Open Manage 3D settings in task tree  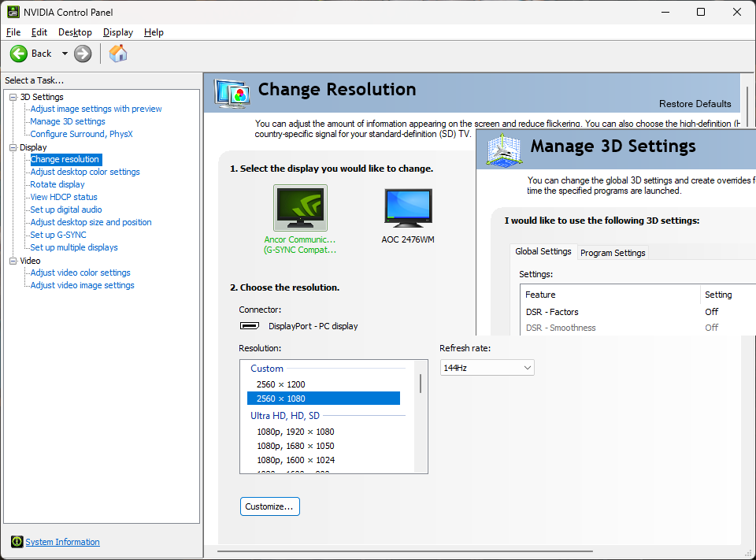click(x=68, y=121)
